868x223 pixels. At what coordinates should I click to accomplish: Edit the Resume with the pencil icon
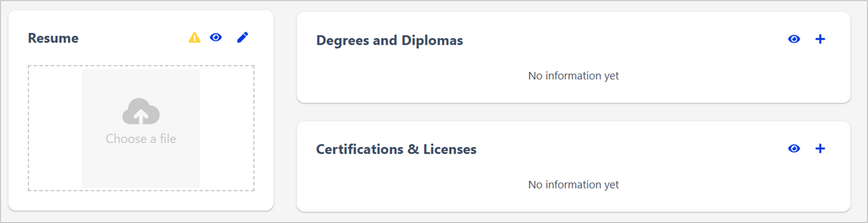coord(243,38)
